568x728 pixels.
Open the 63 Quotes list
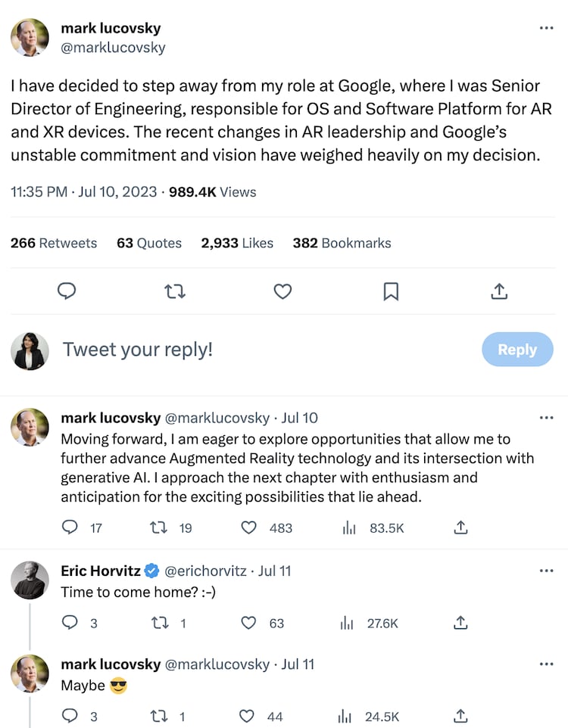(149, 243)
